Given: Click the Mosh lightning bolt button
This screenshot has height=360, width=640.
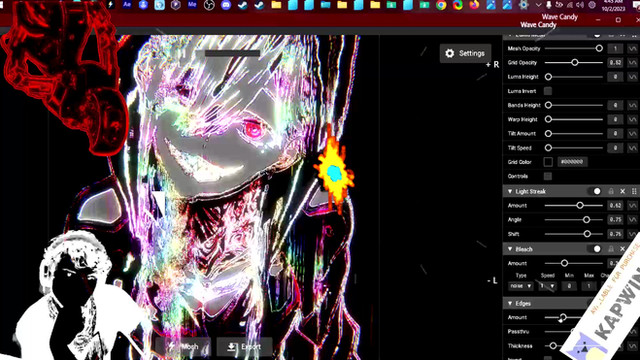Looking at the screenshot, I should coord(183,347).
